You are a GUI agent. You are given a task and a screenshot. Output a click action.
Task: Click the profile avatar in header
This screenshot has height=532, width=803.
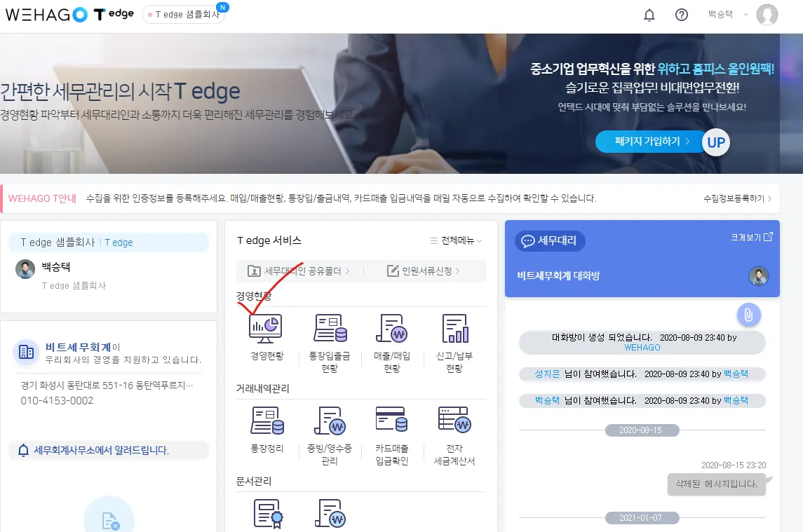coord(767,15)
